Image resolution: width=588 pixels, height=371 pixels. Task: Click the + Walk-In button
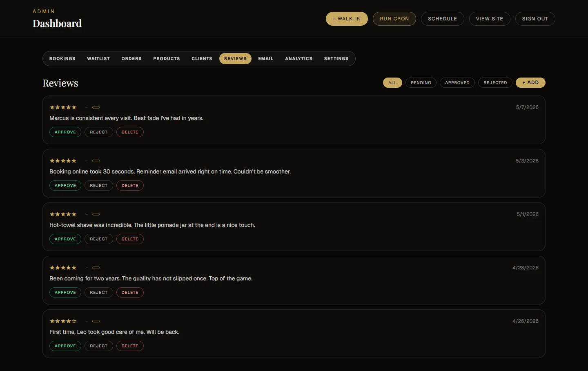click(347, 19)
